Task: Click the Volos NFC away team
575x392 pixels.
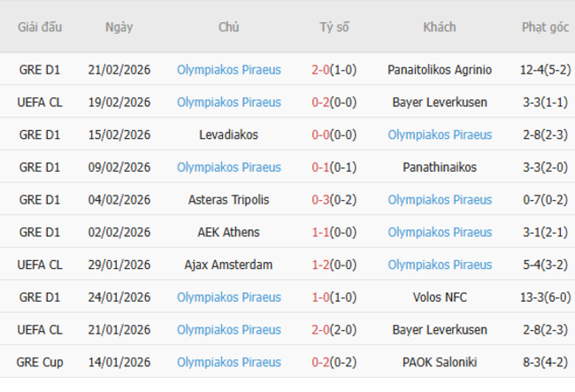Action: pyautogui.click(x=440, y=297)
